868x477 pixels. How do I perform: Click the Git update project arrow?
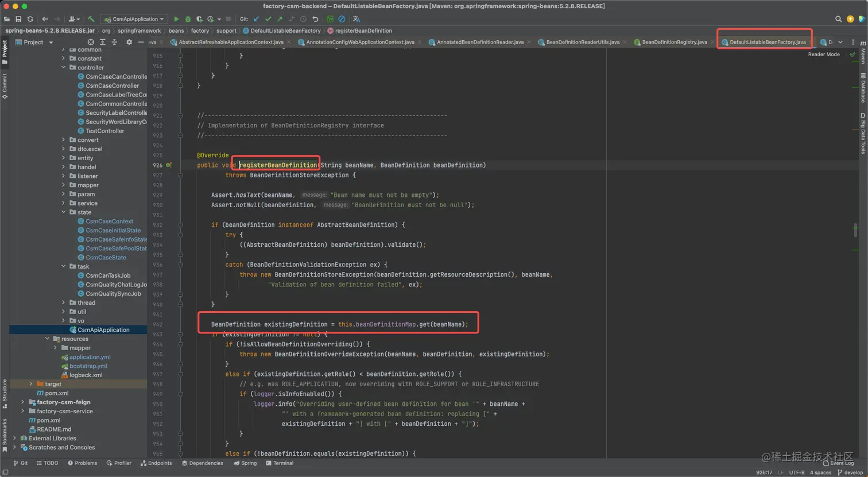point(257,19)
